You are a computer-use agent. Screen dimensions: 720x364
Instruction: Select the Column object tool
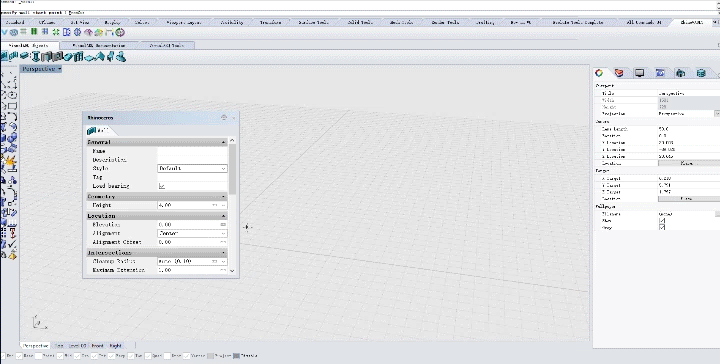pos(35,56)
